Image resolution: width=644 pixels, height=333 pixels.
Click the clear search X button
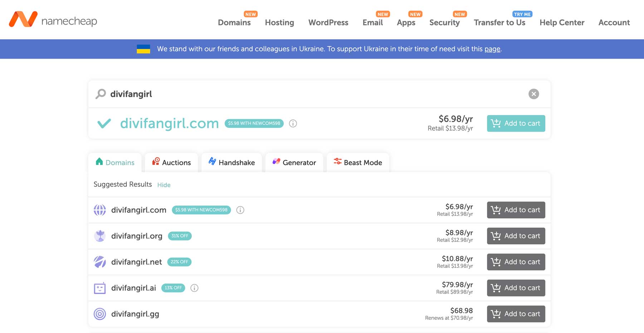(533, 94)
